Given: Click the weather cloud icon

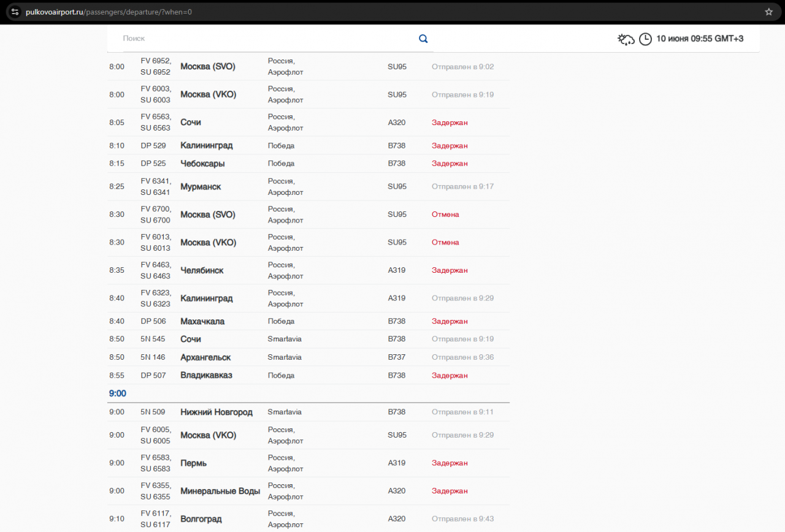Looking at the screenshot, I should 625,39.
